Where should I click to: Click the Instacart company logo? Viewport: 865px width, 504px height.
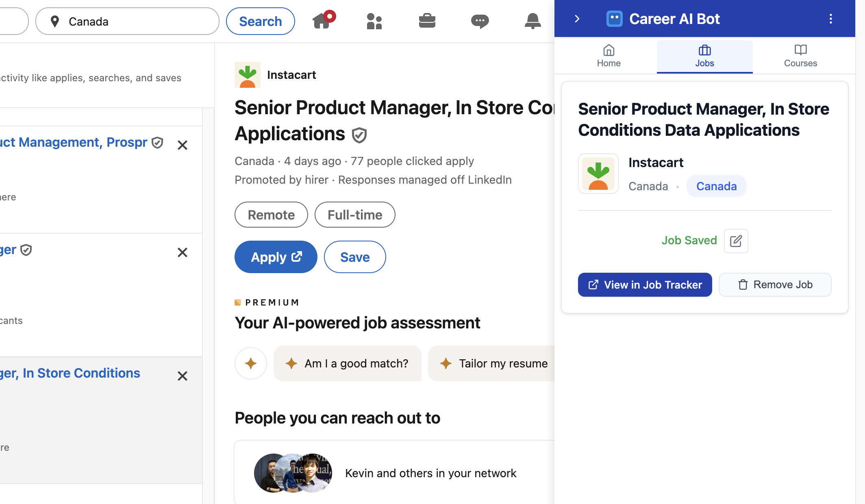(248, 75)
